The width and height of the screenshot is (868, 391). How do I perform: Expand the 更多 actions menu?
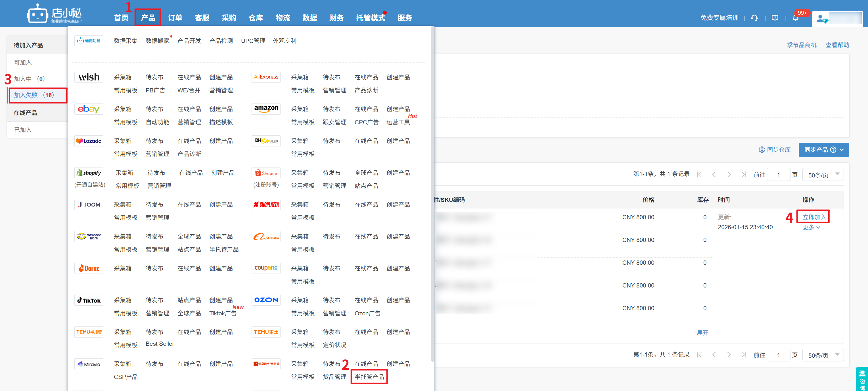point(811,227)
